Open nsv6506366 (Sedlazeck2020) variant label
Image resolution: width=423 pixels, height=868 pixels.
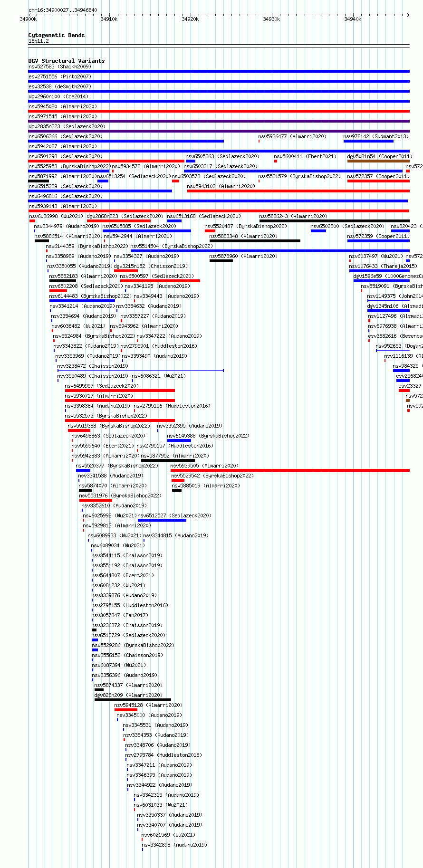coord(66,136)
